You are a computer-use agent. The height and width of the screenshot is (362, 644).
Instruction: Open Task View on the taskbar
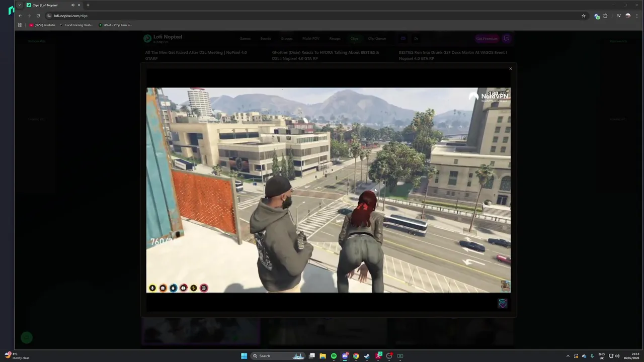click(312, 356)
